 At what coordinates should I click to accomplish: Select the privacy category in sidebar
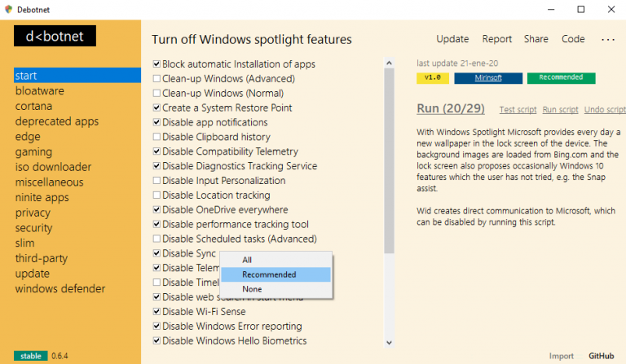33,213
